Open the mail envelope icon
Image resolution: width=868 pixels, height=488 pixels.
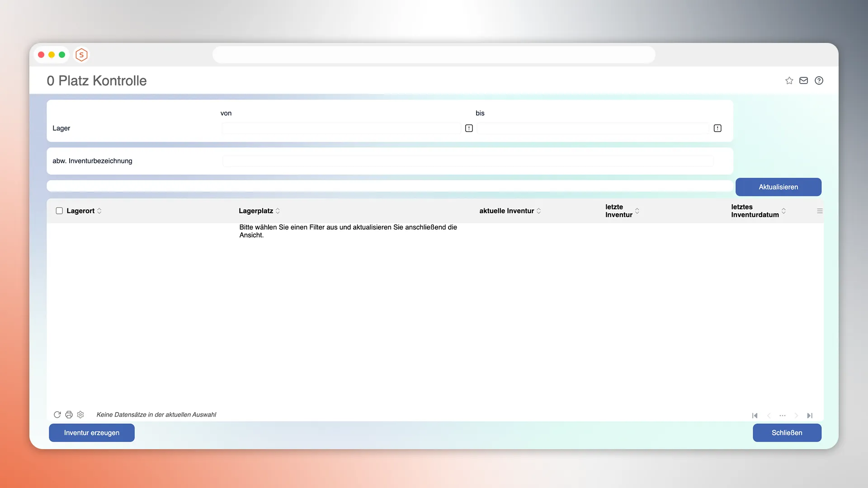pyautogui.click(x=803, y=80)
